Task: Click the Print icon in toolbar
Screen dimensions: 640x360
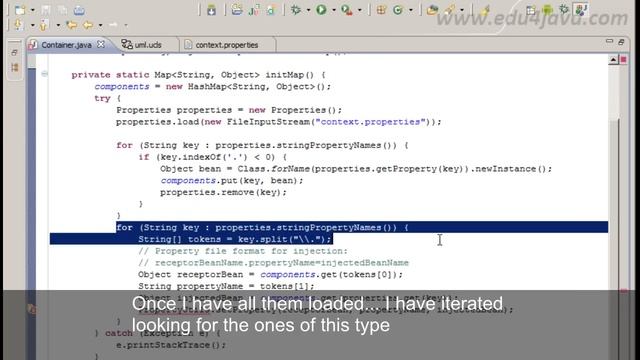Action: pos(79,10)
